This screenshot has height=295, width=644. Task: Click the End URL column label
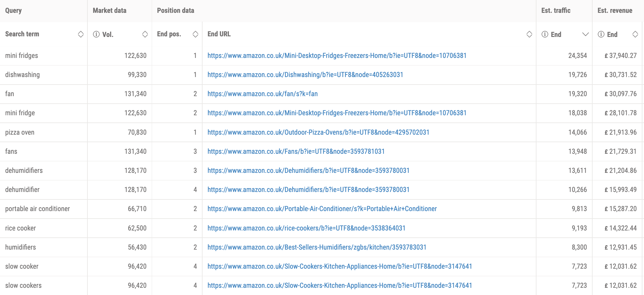coord(219,34)
